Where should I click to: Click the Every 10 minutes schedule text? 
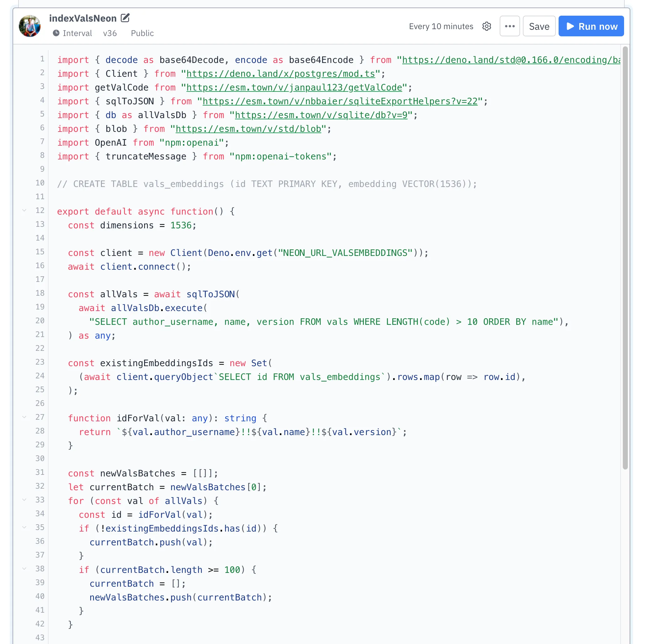point(441,26)
